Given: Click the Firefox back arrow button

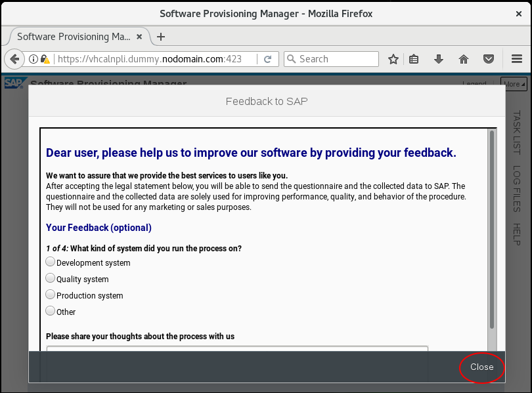Looking at the screenshot, I should tap(14, 59).
